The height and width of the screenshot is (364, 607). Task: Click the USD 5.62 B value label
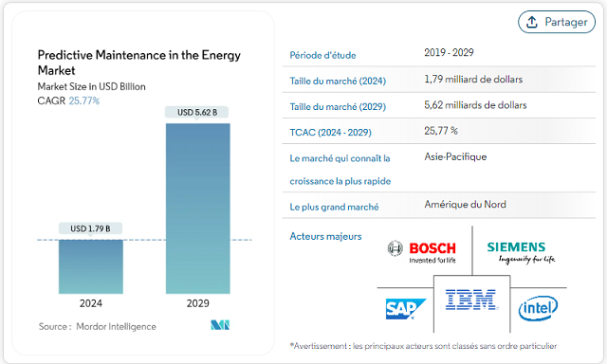197,112
